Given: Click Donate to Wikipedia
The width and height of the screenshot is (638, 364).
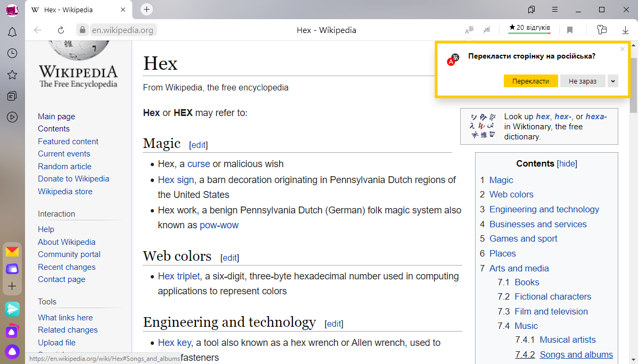Looking at the screenshot, I should [x=73, y=179].
